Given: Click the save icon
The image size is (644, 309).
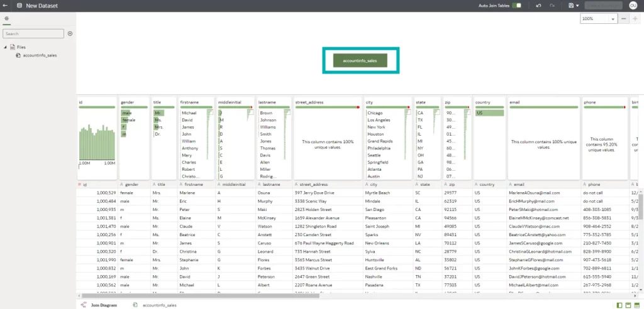Looking at the screenshot, I should pyautogui.click(x=570, y=6).
